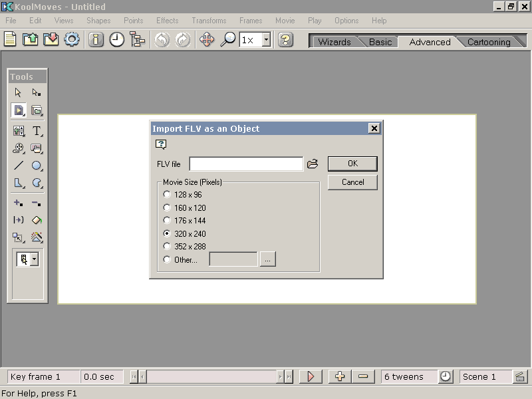This screenshot has width=532, height=399.
Task: Add a key frame with the plus button
Action: (x=340, y=376)
